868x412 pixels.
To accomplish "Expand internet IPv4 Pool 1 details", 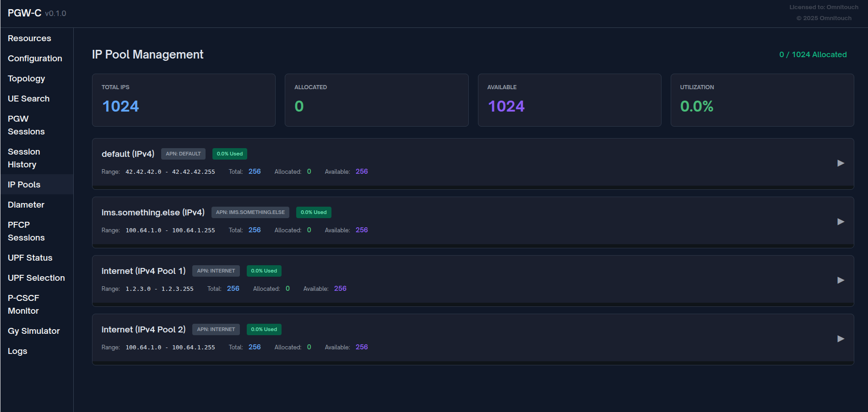I will 841,280.
